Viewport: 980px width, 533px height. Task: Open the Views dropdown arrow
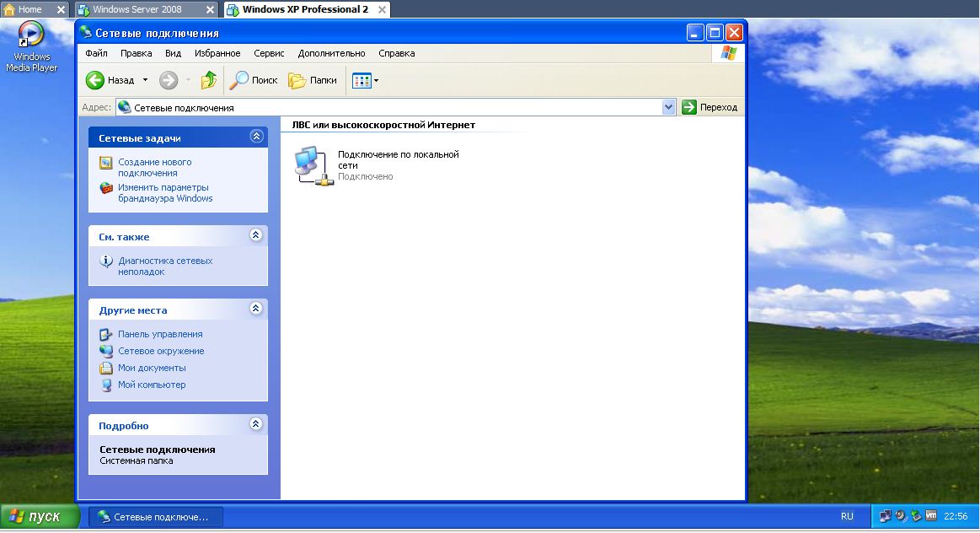pyautogui.click(x=377, y=80)
